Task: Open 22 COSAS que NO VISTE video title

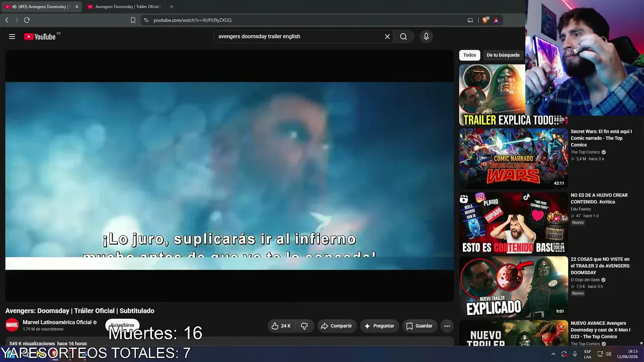Action: (x=601, y=266)
